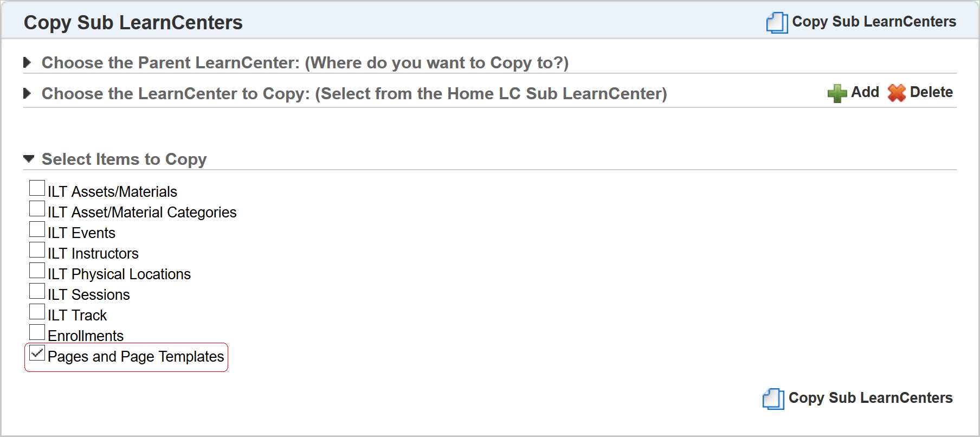This screenshot has width=980, height=437.
Task: Enable the ILT Asset/Material Categories checkbox
Action: point(37,209)
